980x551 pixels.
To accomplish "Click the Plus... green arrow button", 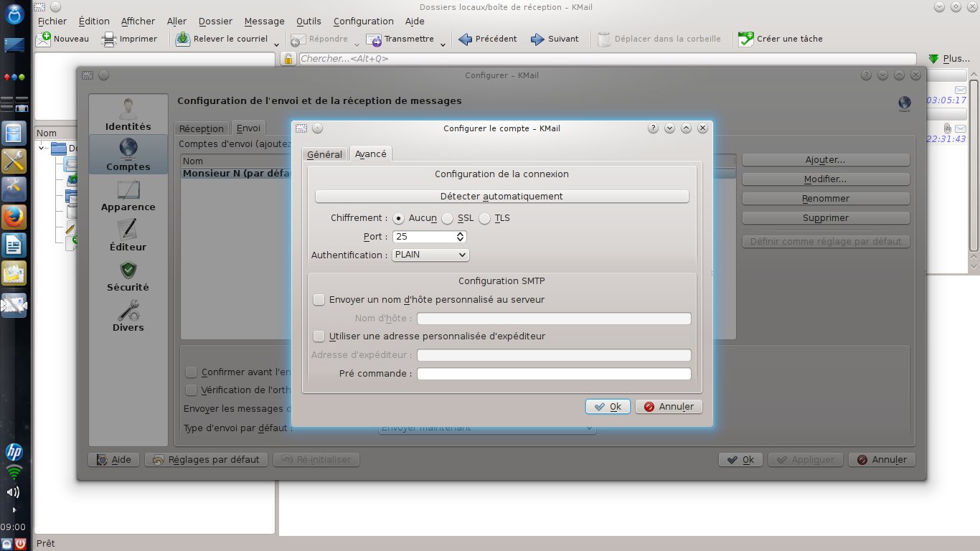I will (948, 59).
